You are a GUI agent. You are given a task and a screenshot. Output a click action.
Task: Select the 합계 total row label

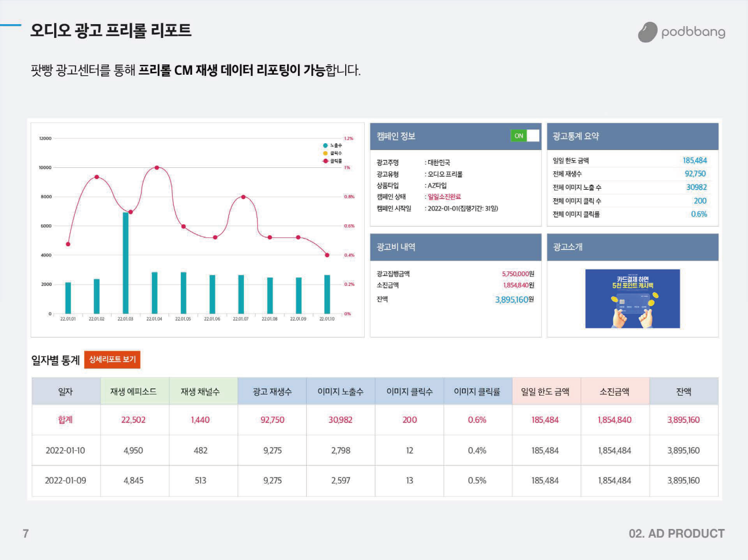click(x=66, y=420)
